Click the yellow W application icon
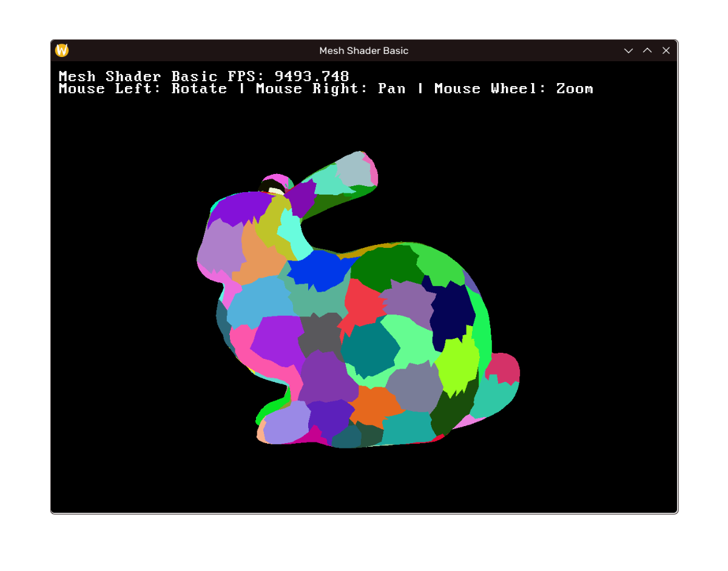Image resolution: width=728 pixels, height=571 pixels. (61, 50)
